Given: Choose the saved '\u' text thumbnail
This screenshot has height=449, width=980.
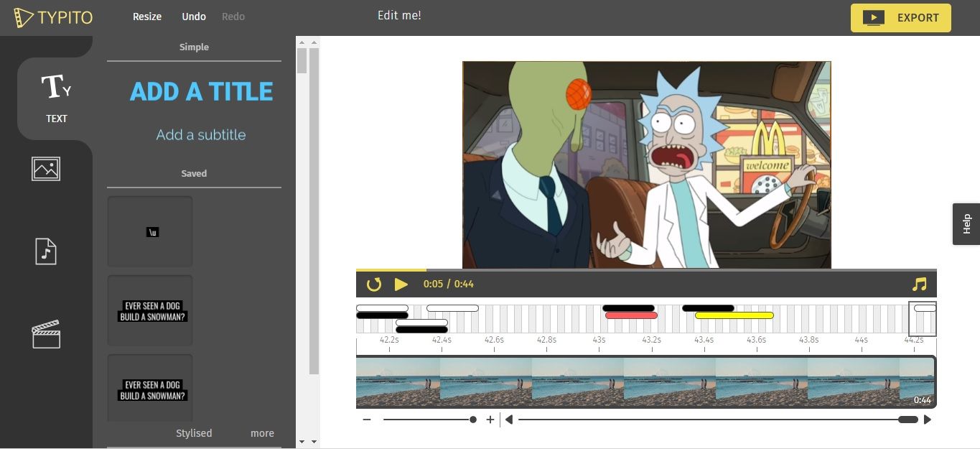Looking at the screenshot, I should (x=150, y=231).
